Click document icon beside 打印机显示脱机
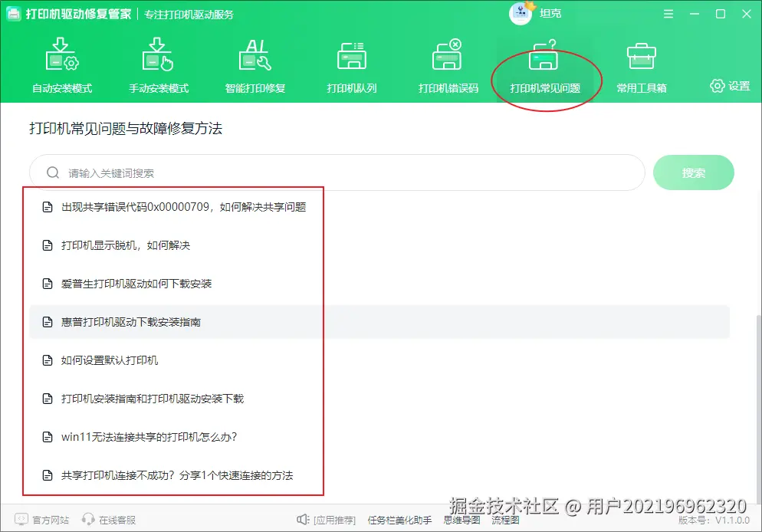 (x=47, y=246)
